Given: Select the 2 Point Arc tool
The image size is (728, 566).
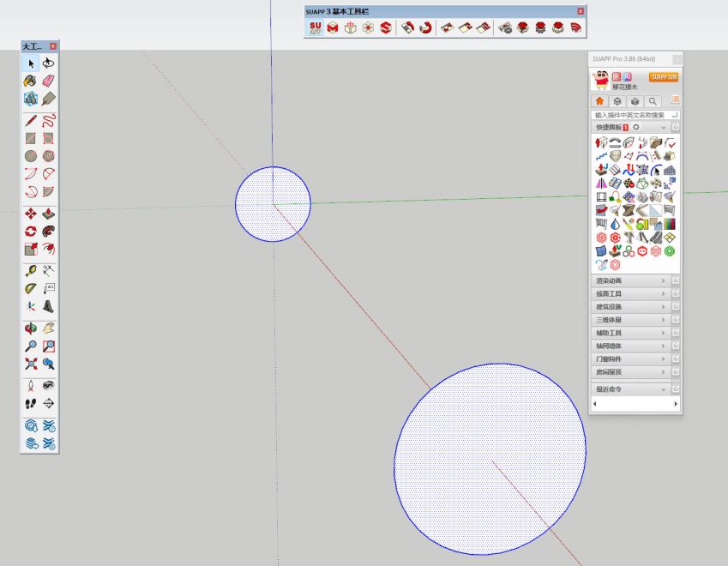Looking at the screenshot, I should tap(48, 173).
